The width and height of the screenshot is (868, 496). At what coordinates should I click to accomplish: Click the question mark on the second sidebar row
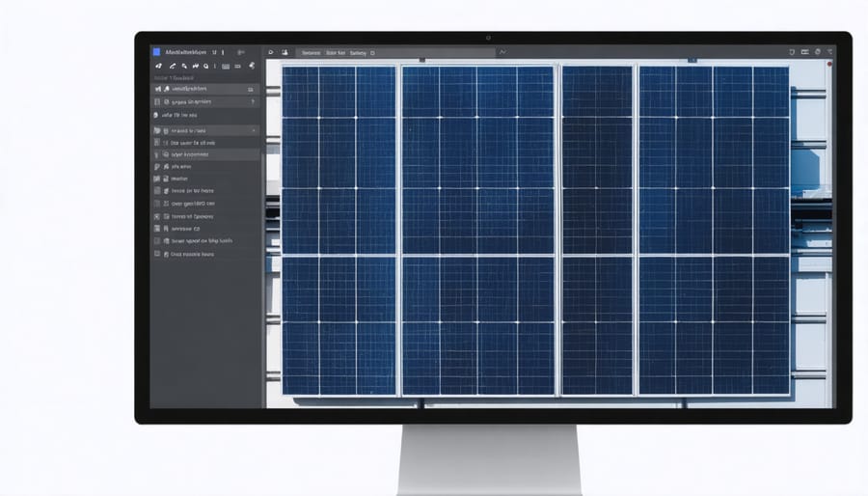click(253, 102)
